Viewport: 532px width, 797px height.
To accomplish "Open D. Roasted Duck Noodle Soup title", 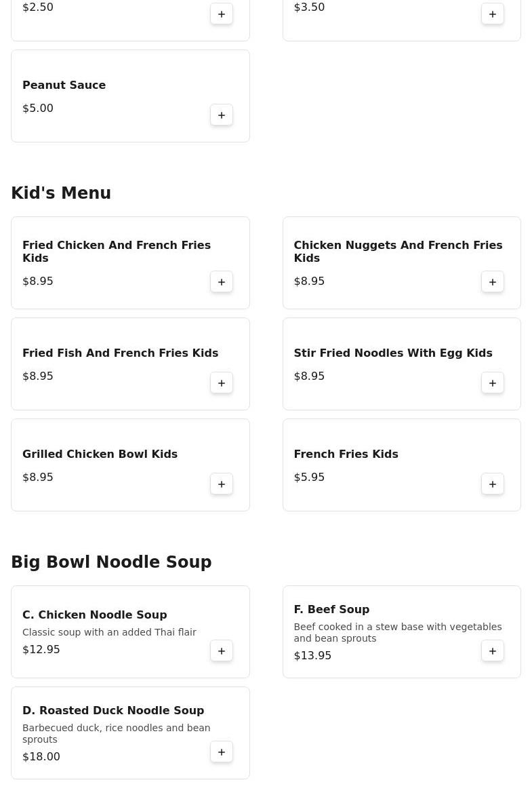I will [x=113, y=711].
